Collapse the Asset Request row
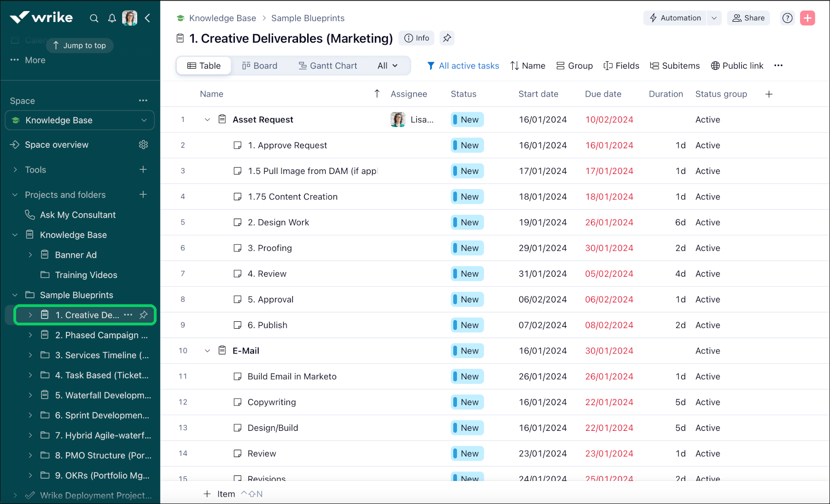This screenshot has width=830, height=504. tap(207, 120)
